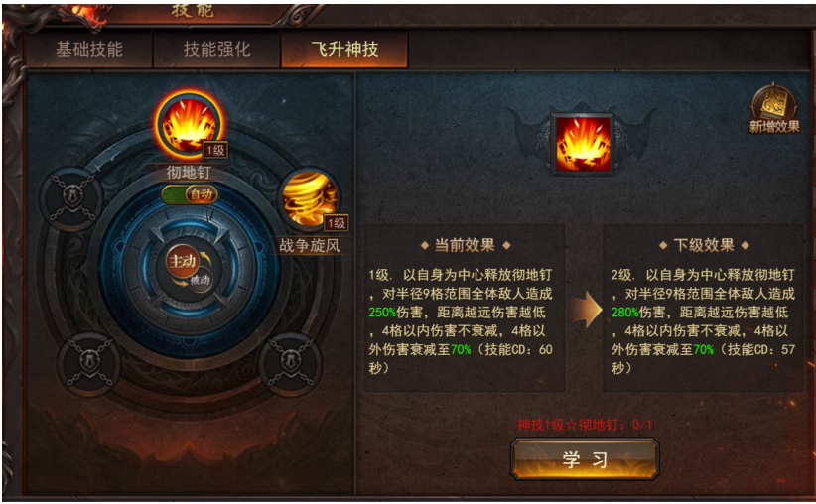Screen dimensions: 816x504
Task: Open the 技能强化 tab
Action: pos(216,50)
